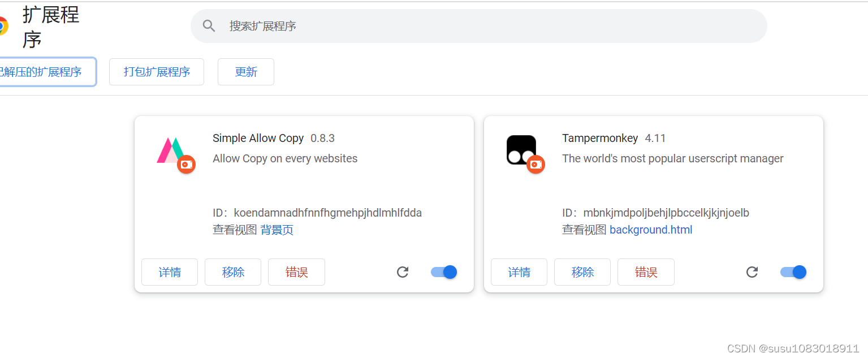This screenshot has height=358, width=868.
Task: Click the 扩展程序 page title
Action: click(x=51, y=27)
